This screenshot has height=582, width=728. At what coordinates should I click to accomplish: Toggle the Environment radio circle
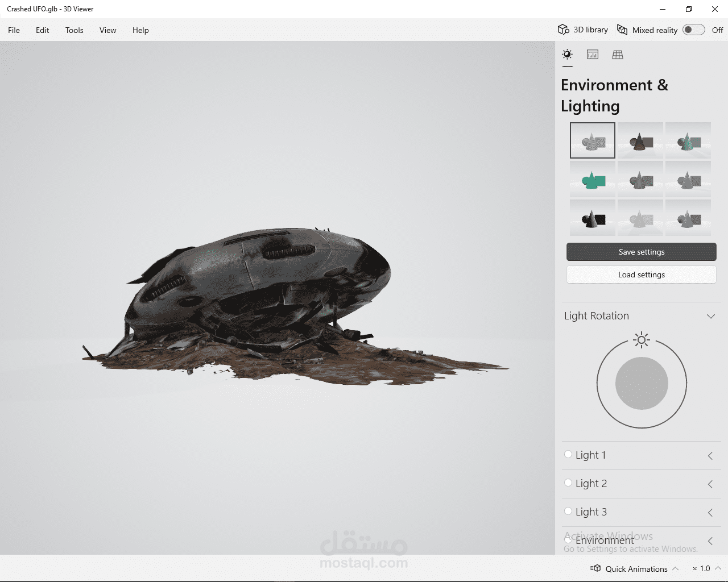click(x=568, y=540)
